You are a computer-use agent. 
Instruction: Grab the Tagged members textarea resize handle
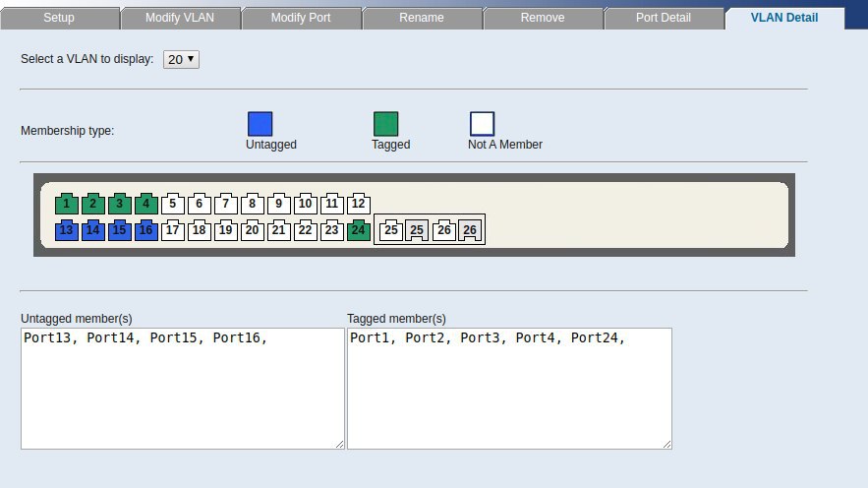(x=667, y=445)
